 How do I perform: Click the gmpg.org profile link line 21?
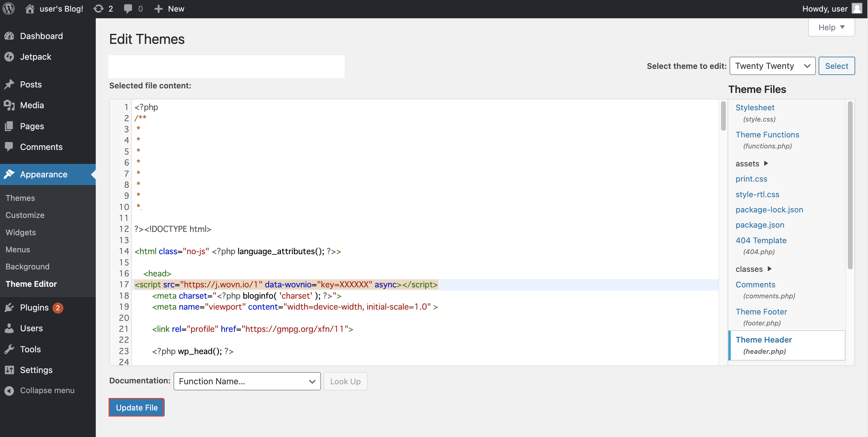pos(253,329)
